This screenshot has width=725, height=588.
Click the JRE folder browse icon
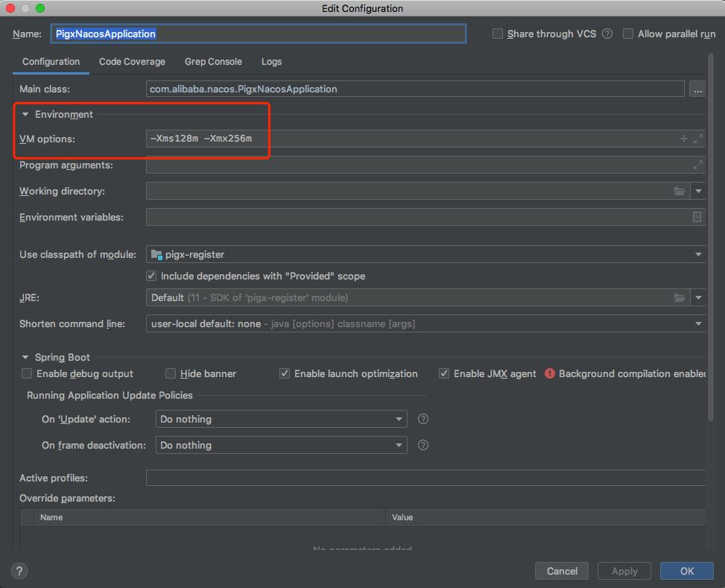click(x=680, y=297)
